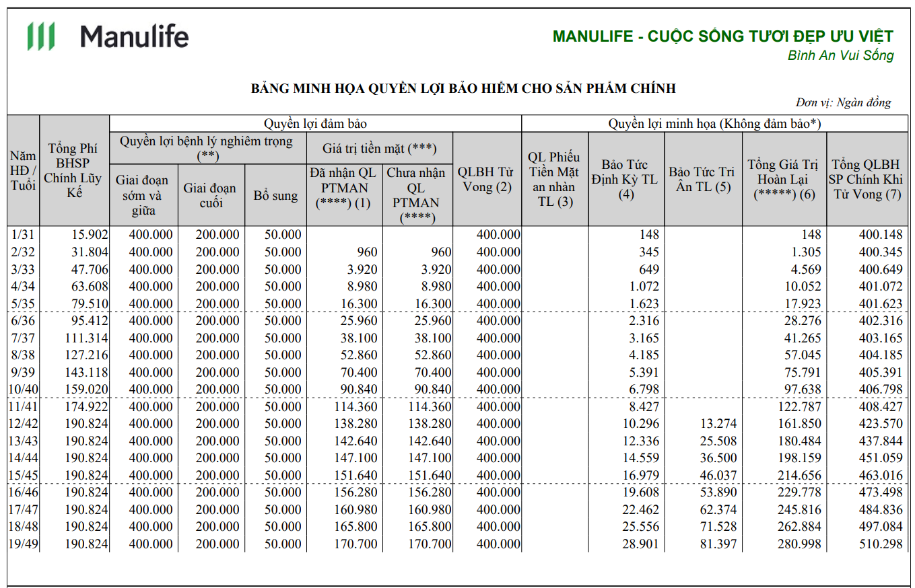Select the death benefit total '473.498'
The image size is (915, 588).
pyautogui.click(x=881, y=492)
